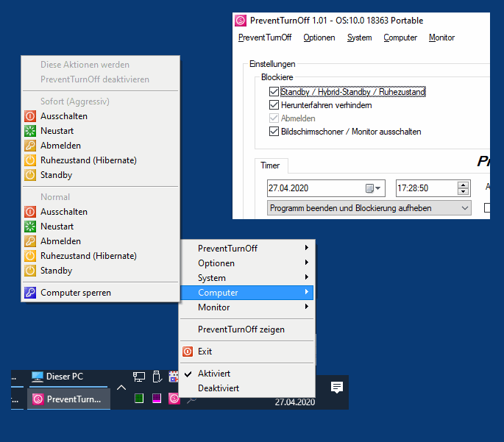Choose Exit in the tray menu
Screen dimensions: 504x442
[247, 352]
